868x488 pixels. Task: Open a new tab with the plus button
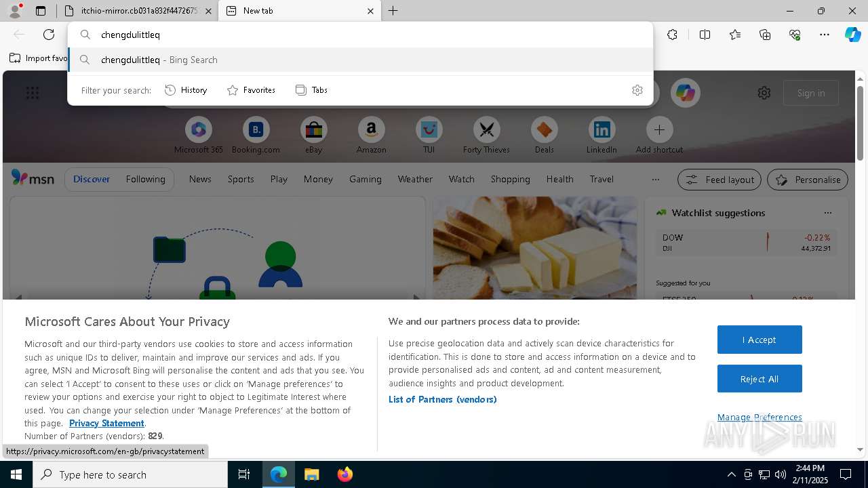click(x=393, y=11)
